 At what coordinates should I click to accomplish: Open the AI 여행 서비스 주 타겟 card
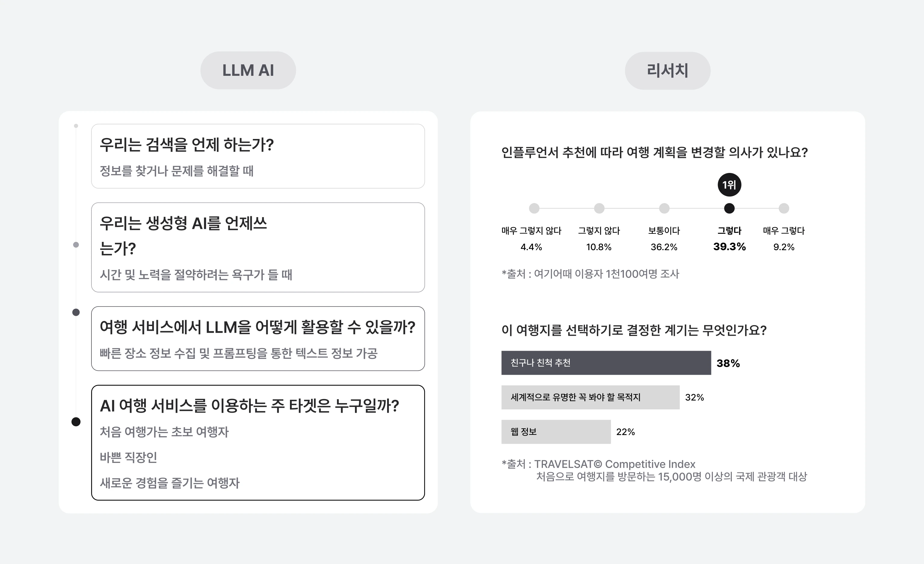point(258,442)
